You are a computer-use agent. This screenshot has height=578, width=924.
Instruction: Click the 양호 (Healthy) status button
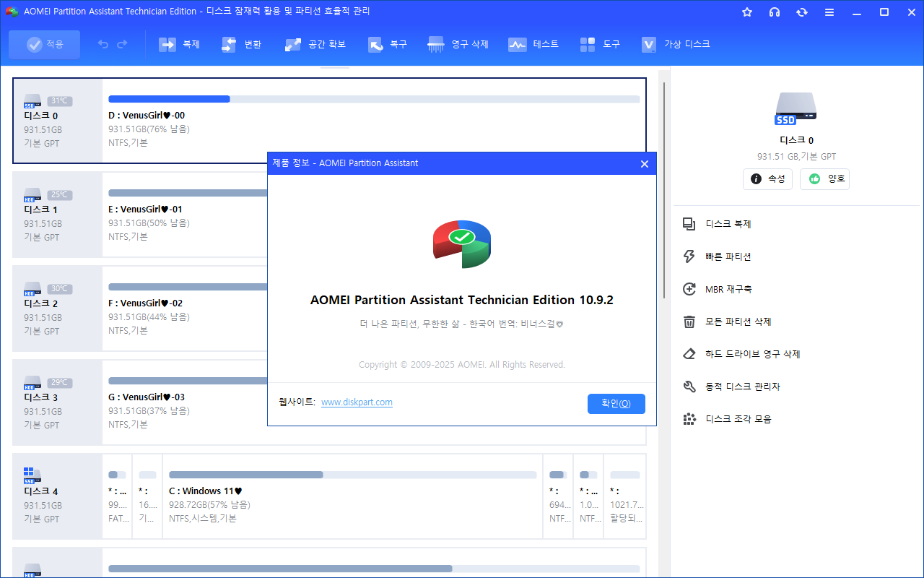click(824, 179)
